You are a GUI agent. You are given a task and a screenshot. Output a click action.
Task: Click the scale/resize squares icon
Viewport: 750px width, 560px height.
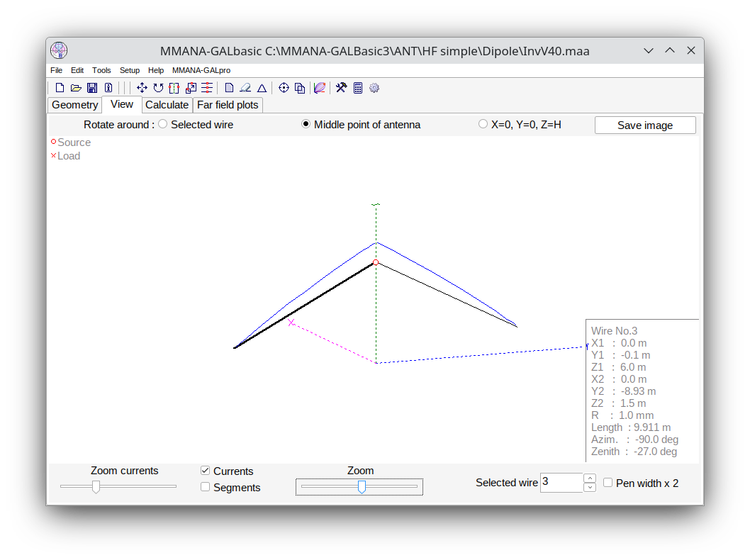(191, 88)
